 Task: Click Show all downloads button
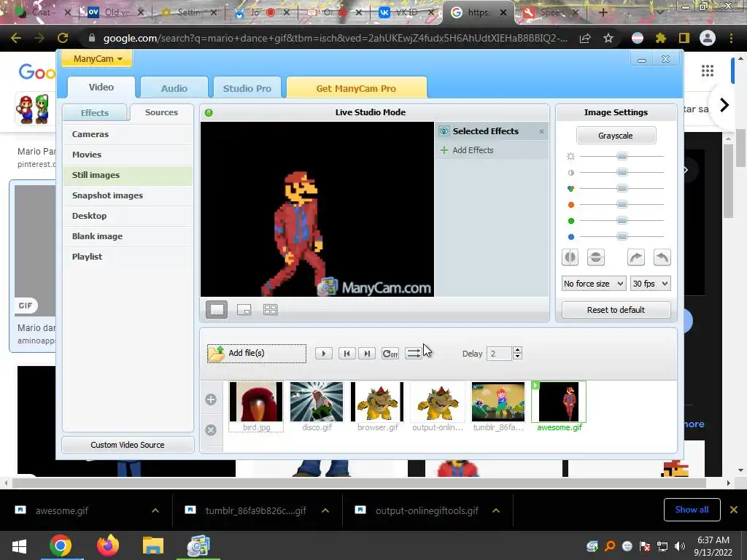click(x=692, y=510)
